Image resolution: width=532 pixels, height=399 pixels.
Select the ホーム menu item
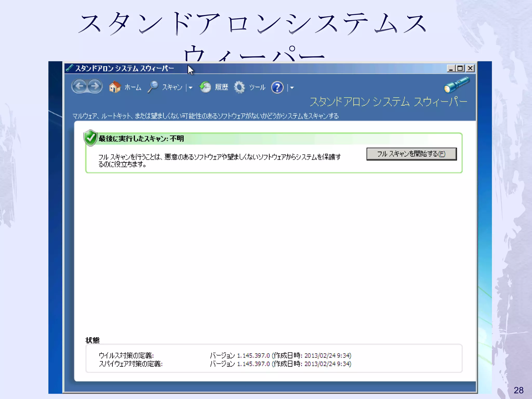pyautogui.click(x=133, y=87)
